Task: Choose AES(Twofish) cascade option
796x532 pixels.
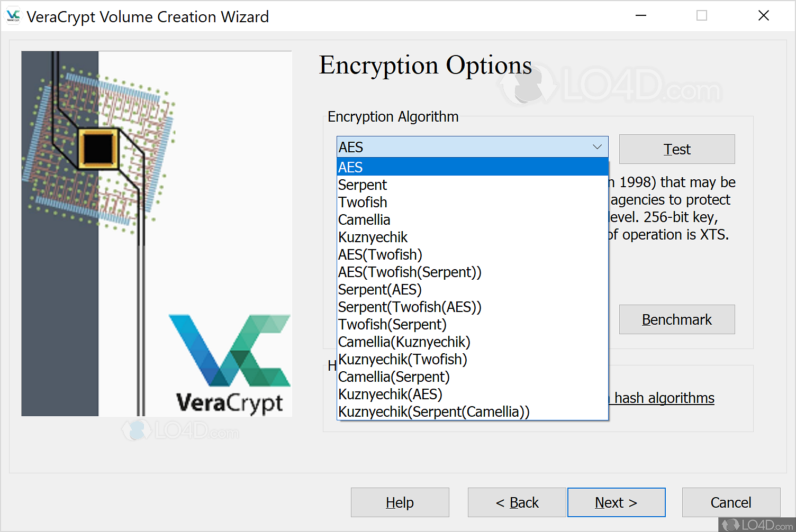Action: (x=380, y=255)
